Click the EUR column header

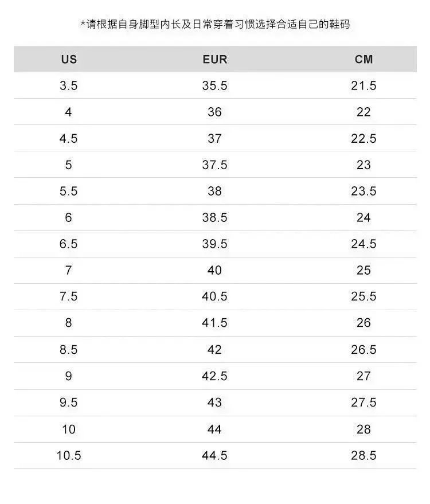click(214, 60)
